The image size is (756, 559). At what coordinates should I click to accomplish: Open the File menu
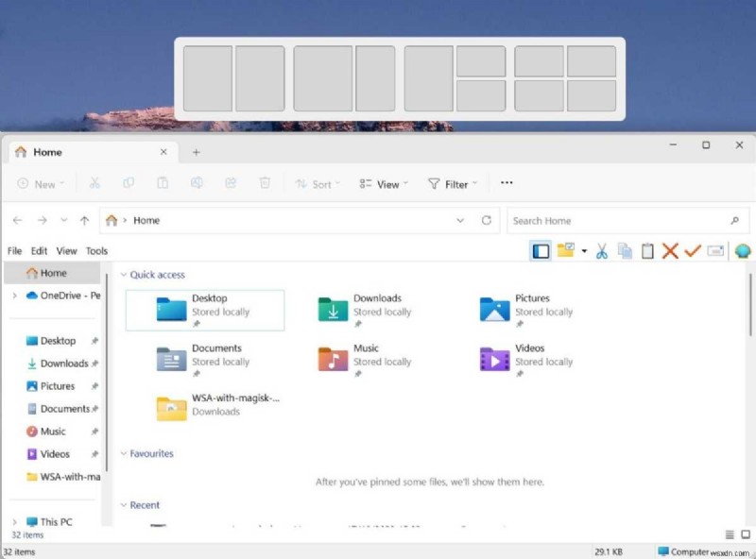(x=14, y=250)
